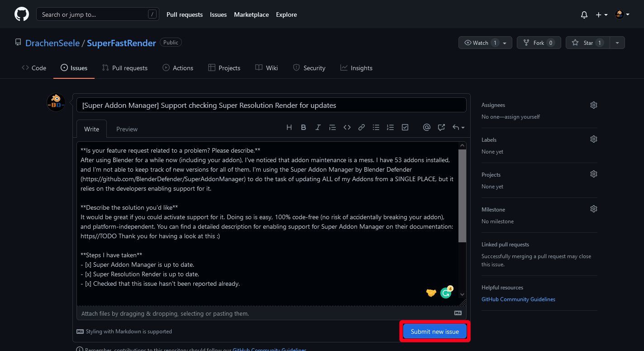Insert code icon

pyautogui.click(x=347, y=128)
